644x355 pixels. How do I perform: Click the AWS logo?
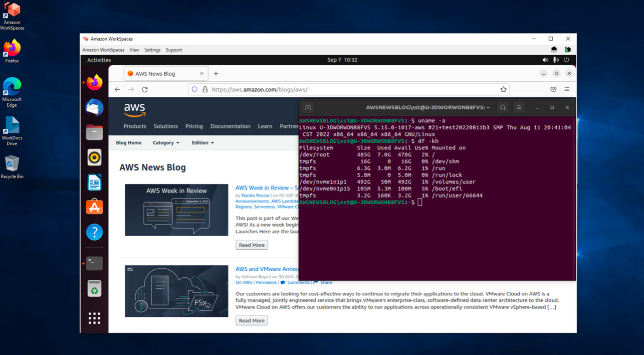coord(134,109)
